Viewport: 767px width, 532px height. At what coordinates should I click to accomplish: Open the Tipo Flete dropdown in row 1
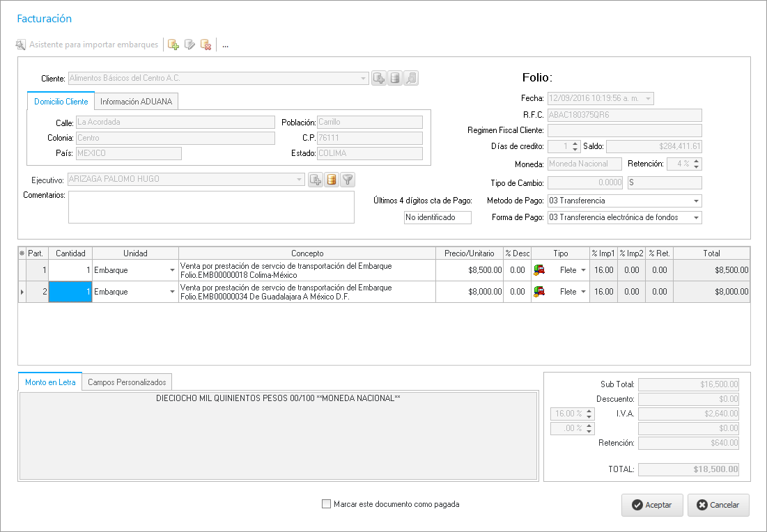pyautogui.click(x=583, y=270)
